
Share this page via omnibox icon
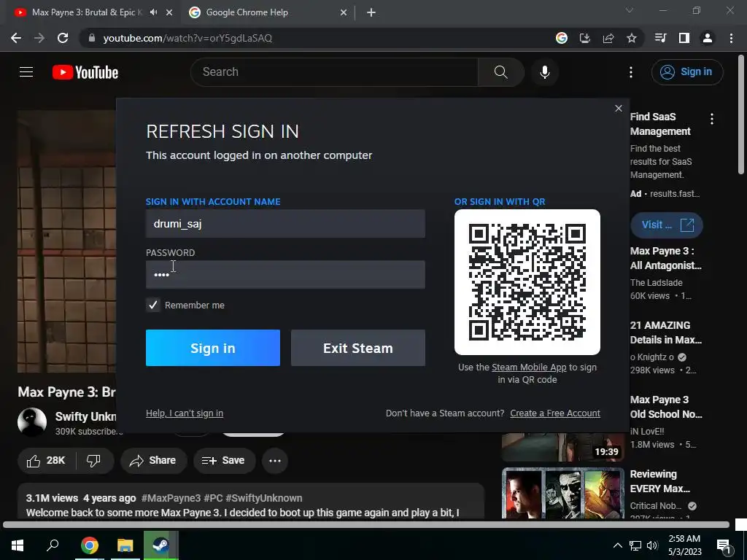(608, 38)
